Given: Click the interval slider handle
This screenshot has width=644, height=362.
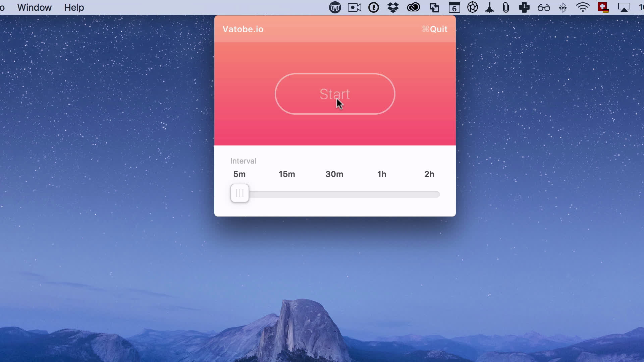Looking at the screenshot, I should coord(239,193).
